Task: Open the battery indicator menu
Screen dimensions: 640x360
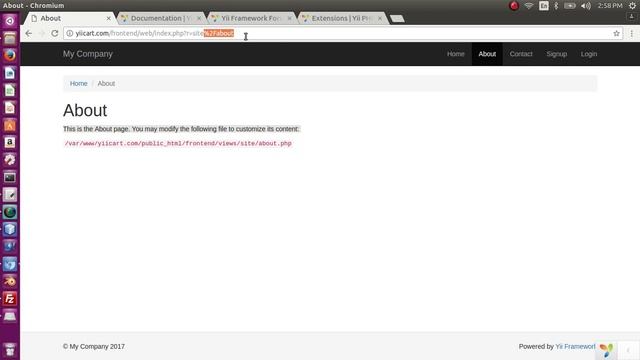Action: click(570, 6)
